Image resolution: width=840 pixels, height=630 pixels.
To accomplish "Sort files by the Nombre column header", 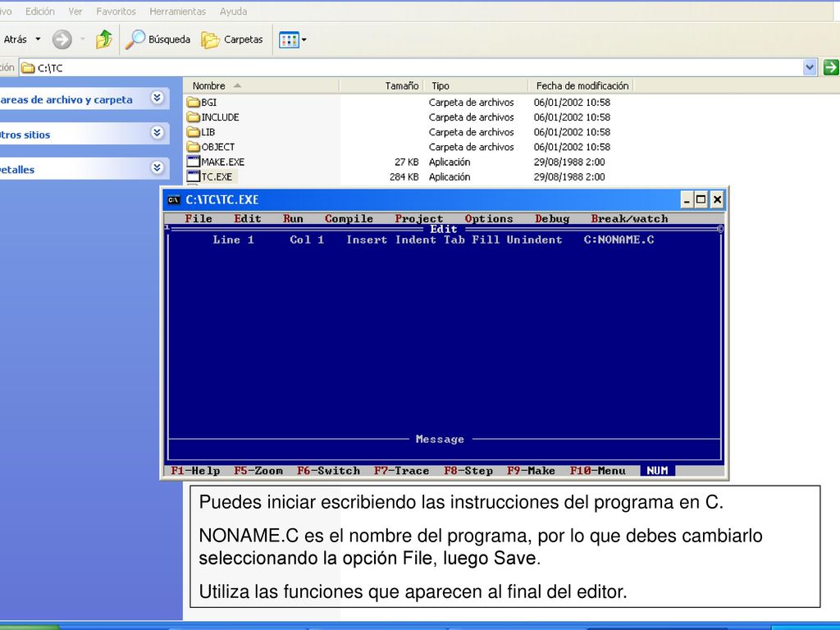I will tap(261, 85).
